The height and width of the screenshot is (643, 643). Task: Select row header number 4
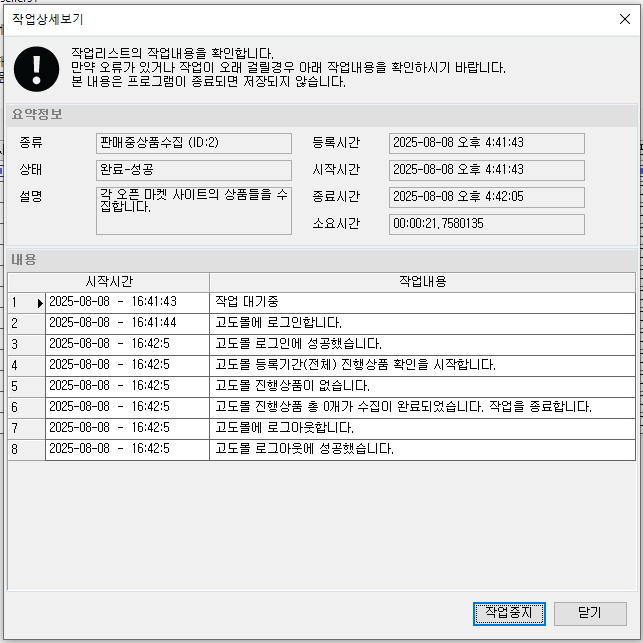coord(27,366)
